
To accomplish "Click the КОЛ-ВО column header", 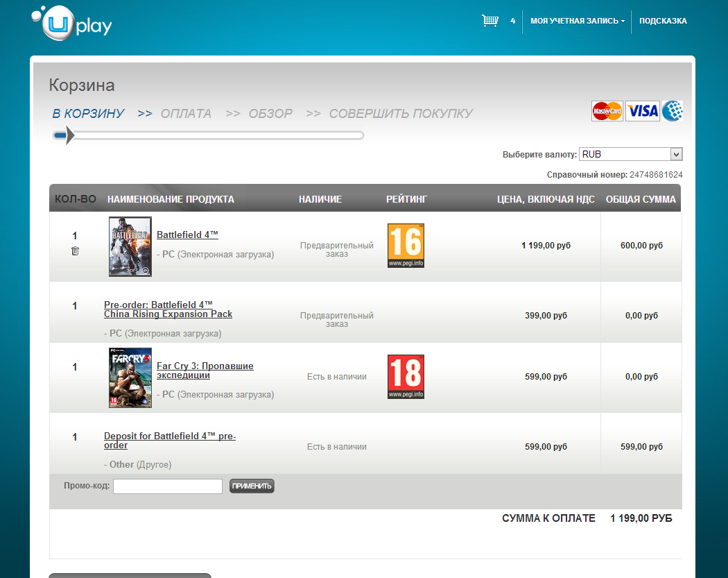I will [x=75, y=199].
